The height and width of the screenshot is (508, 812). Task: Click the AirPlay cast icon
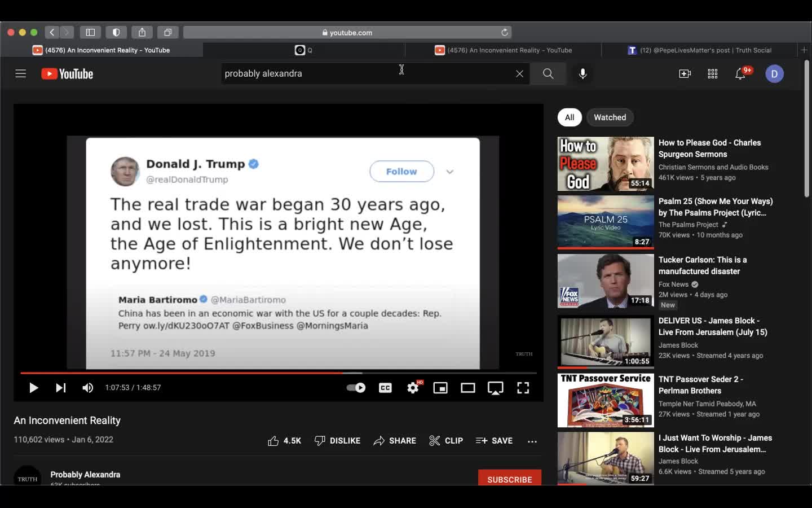tap(496, 388)
